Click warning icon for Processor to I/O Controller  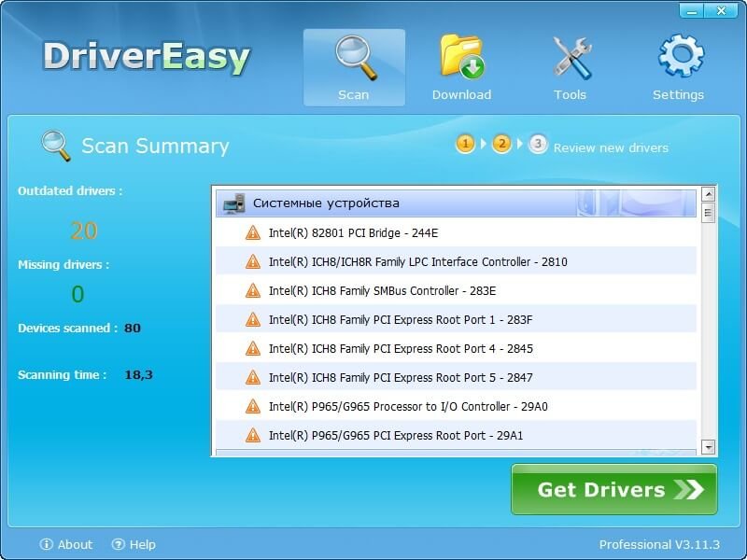[253, 407]
